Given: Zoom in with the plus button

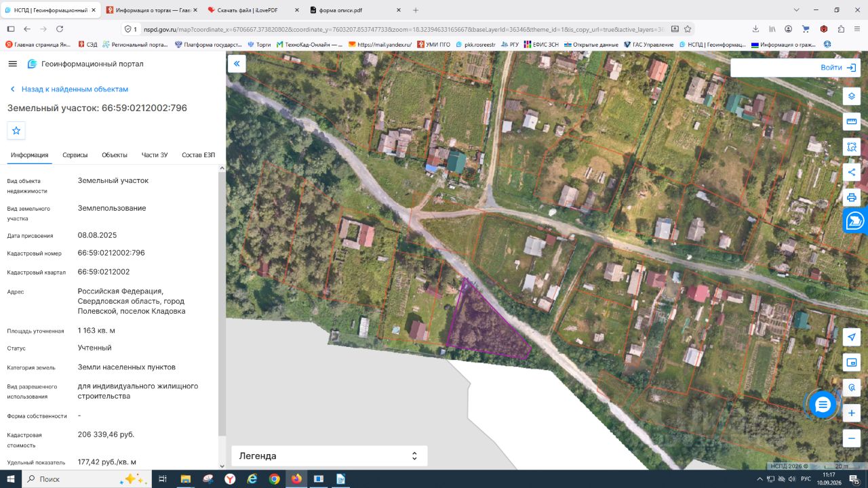Looking at the screenshot, I should pyautogui.click(x=852, y=413).
